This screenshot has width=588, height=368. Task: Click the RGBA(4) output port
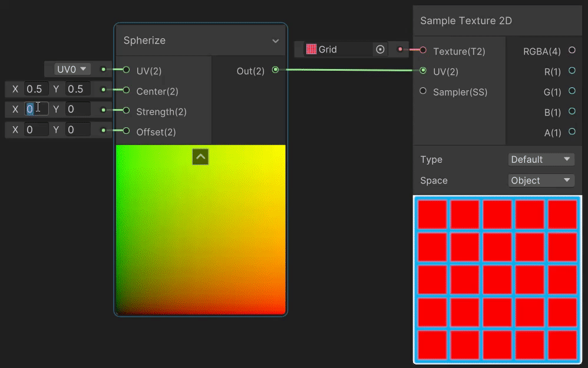pyautogui.click(x=572, y=51)
